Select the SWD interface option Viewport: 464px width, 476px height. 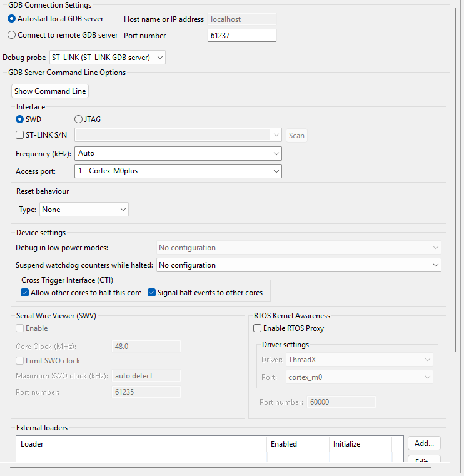(20, 119)
